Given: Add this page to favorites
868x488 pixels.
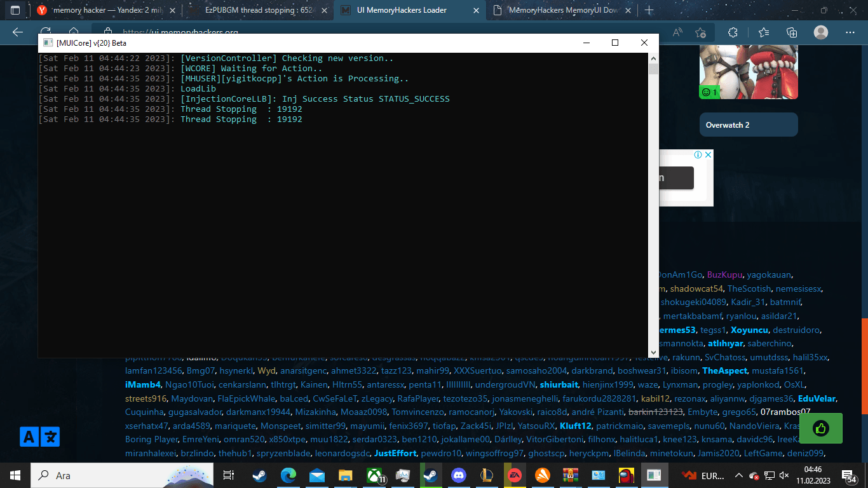Looking at the screenshot, I should (700, 32).
